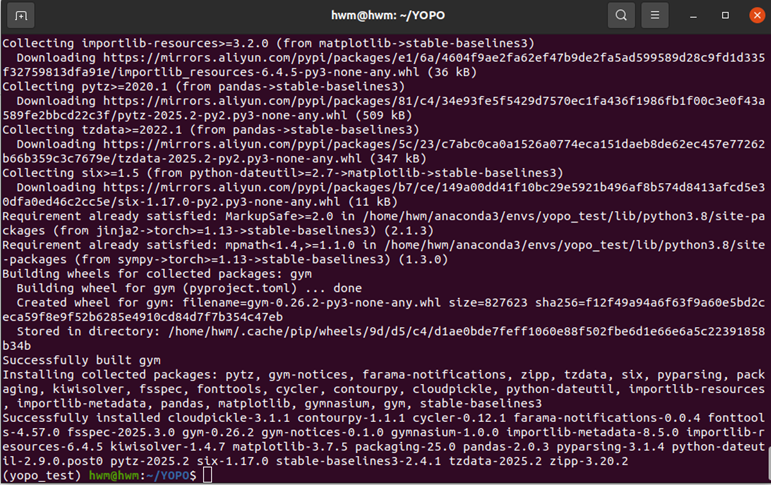Click the search magnifier icon
This screenshot has width=771, height=485.
click(621, 15)
